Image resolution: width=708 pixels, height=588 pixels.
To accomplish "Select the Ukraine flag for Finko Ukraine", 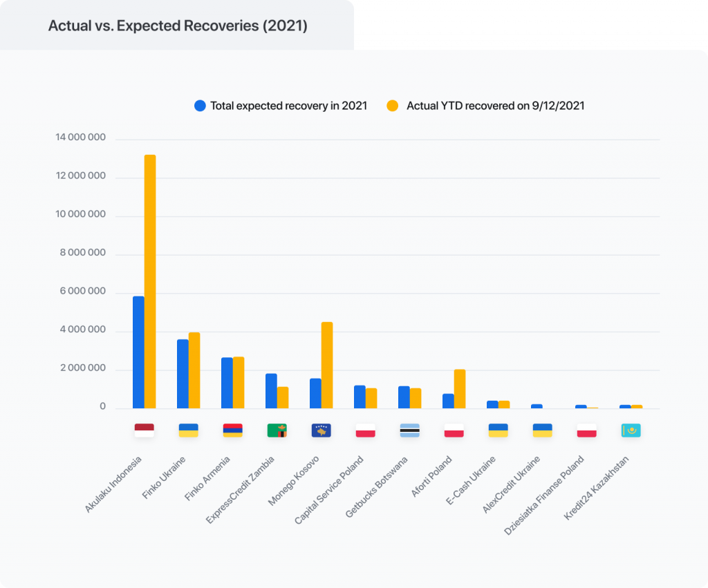I will tap(188, 430).
